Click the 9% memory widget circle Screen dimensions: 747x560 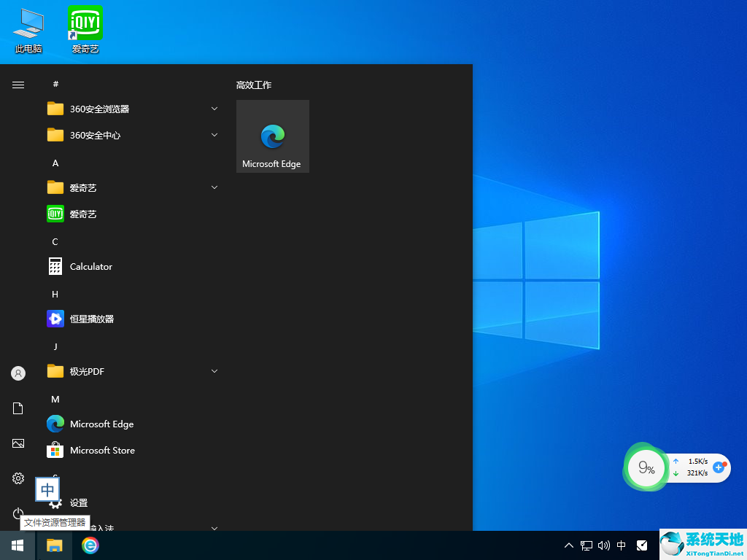[646, 467]
